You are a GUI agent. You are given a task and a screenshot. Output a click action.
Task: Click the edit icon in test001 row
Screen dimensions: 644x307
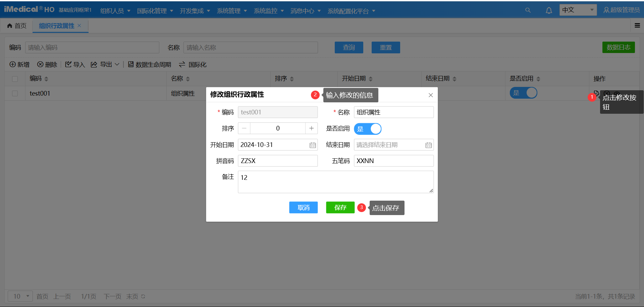tap(596, 93)
